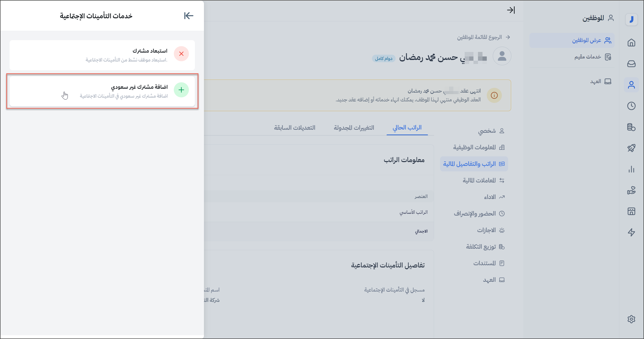Open the marketplace storefront icon
Screen dimensions: 644x339
click(x=632, y=211)
